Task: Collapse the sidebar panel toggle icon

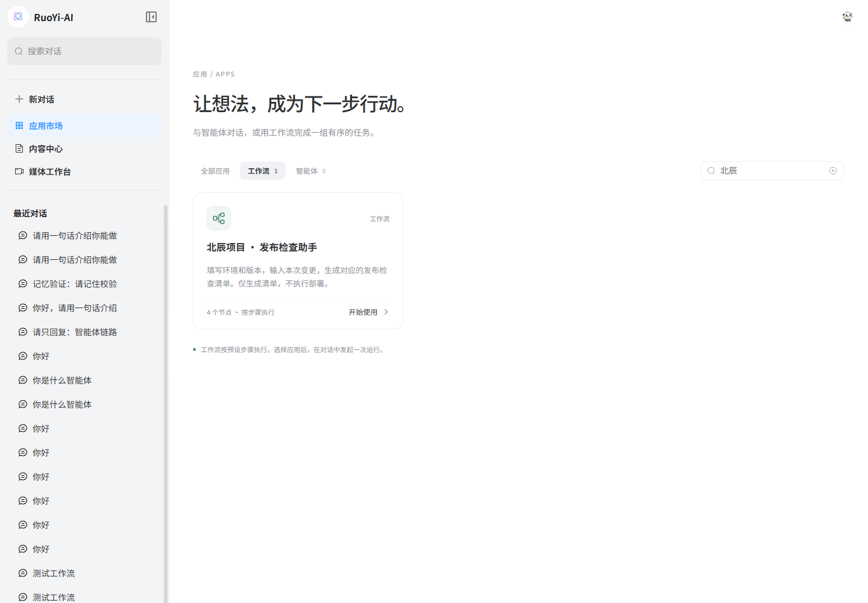Action: [151, 17]
